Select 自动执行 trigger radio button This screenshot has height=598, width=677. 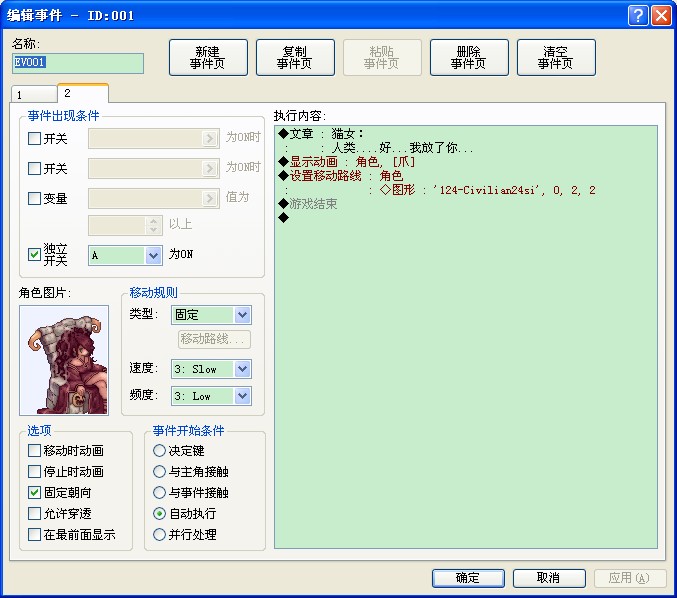tap(159, 513)
